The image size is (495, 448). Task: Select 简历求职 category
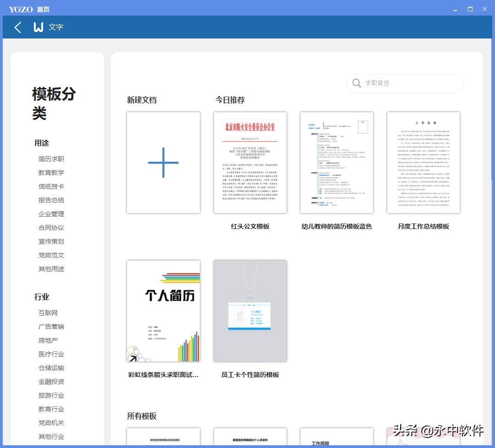coord(51,159)
